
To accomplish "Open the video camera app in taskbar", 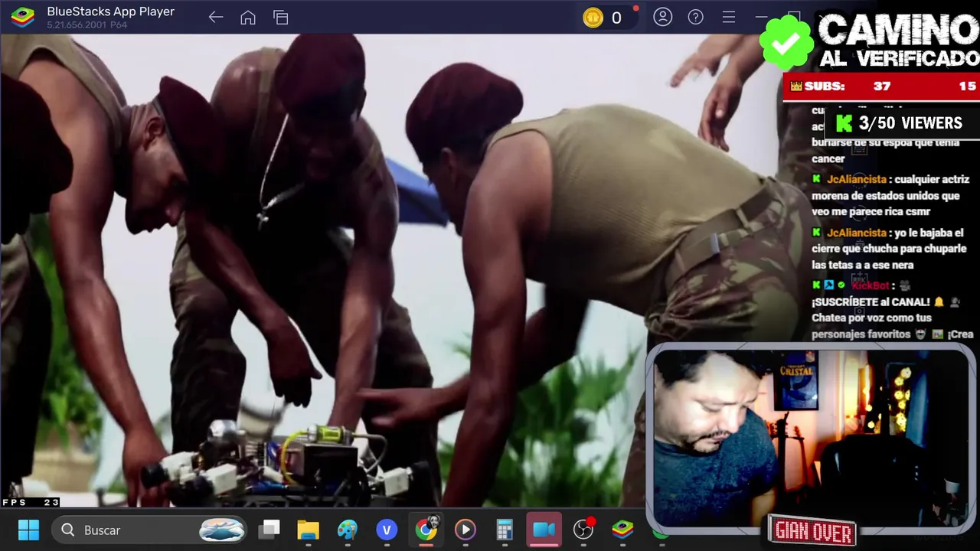I will [544, 530].
